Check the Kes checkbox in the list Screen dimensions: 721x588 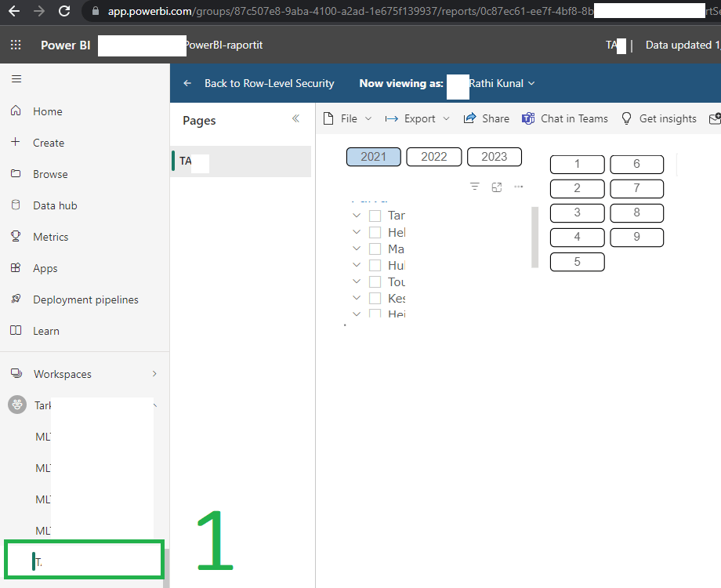point(374,298)
